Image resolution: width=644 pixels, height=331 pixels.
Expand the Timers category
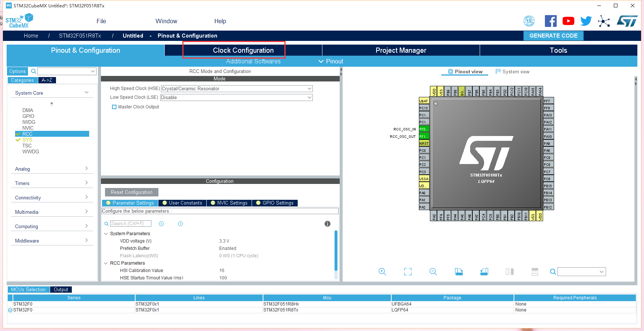tap(87, 183)
